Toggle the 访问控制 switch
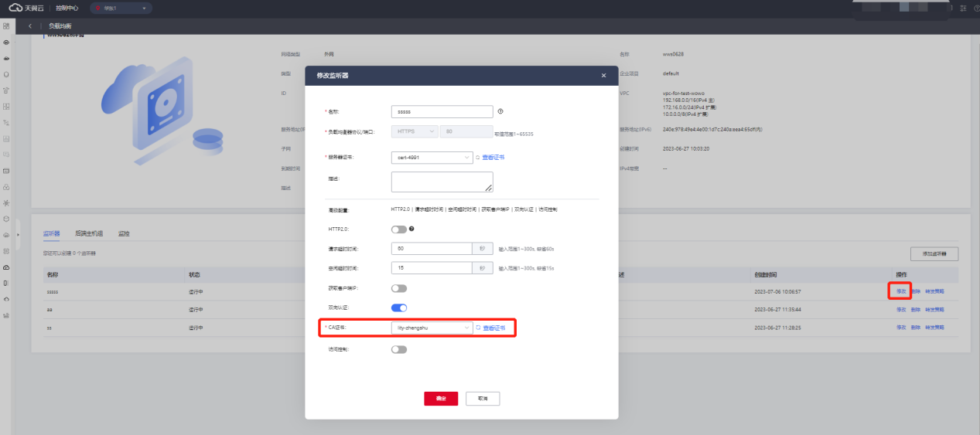 tap(398, 349)
